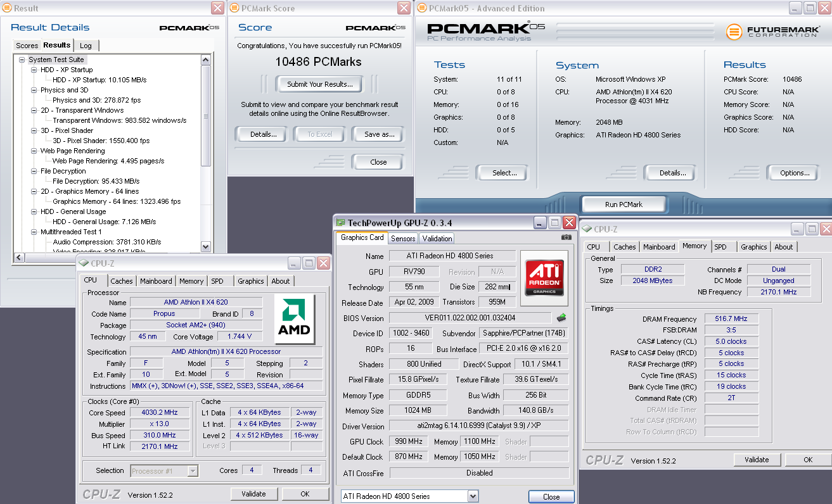Minimize the TechPowerUp GPU-Z window
The height and width of the screenshot is (504, 832).
pos(540,222)
